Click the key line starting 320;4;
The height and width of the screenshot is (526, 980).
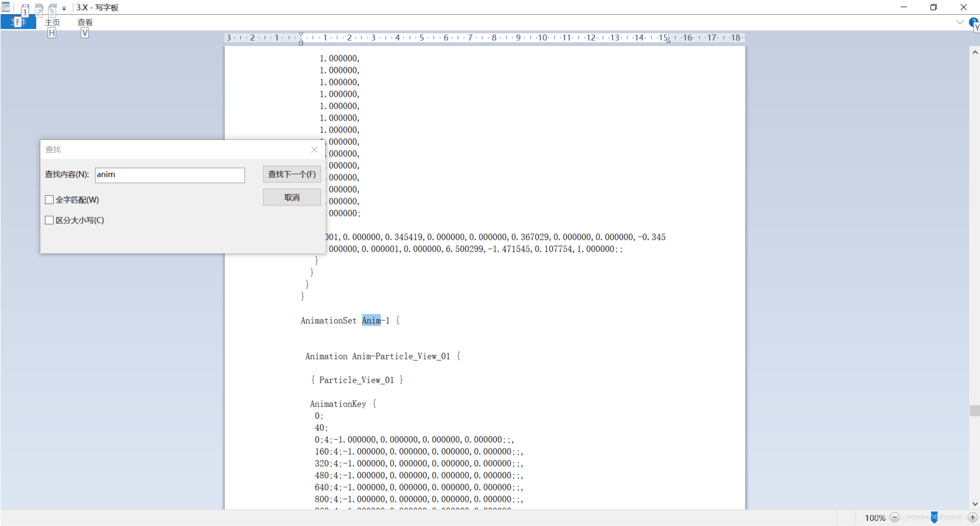tap(419, 464)
